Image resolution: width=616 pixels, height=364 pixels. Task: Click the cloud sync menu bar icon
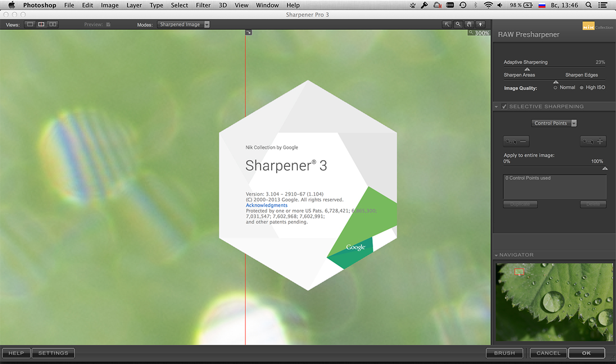click(437, 5)
